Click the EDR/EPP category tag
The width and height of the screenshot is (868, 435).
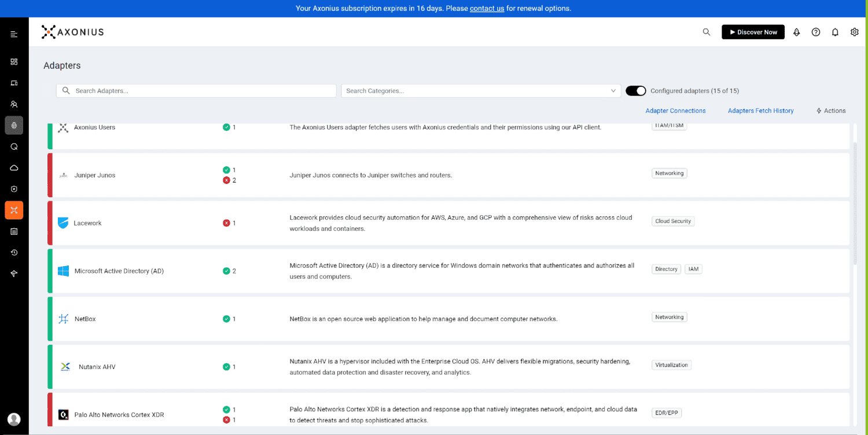click(x=667, y=413)
